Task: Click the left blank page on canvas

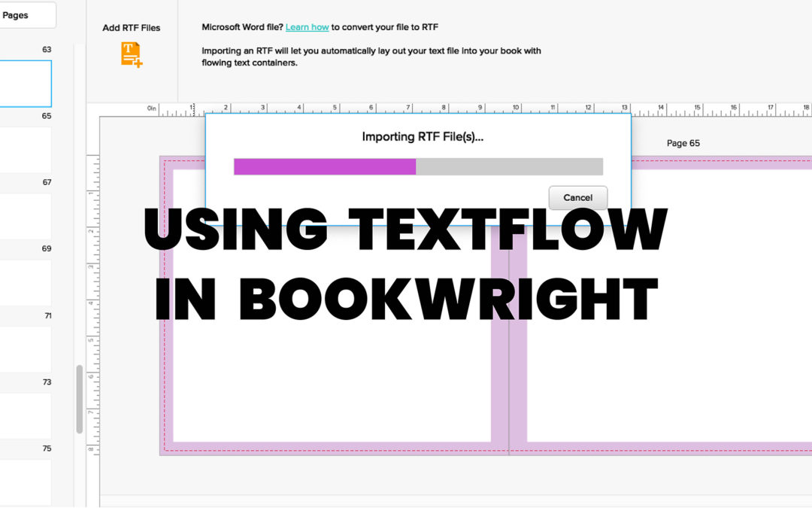Action: pyautogui.click(x=332, y=306)
